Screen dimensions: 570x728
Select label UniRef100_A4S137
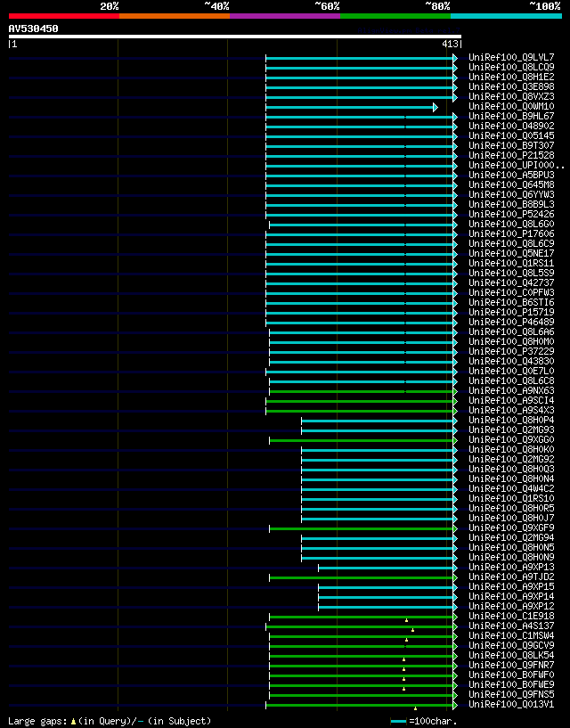[511, 626]
